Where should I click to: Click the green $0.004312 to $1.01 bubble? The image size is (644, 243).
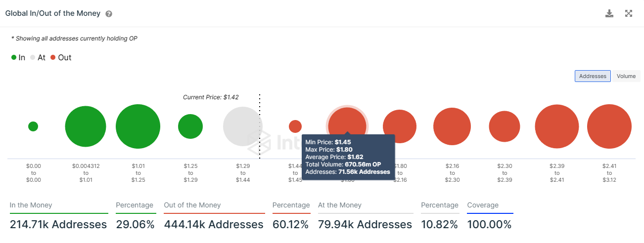86,126
